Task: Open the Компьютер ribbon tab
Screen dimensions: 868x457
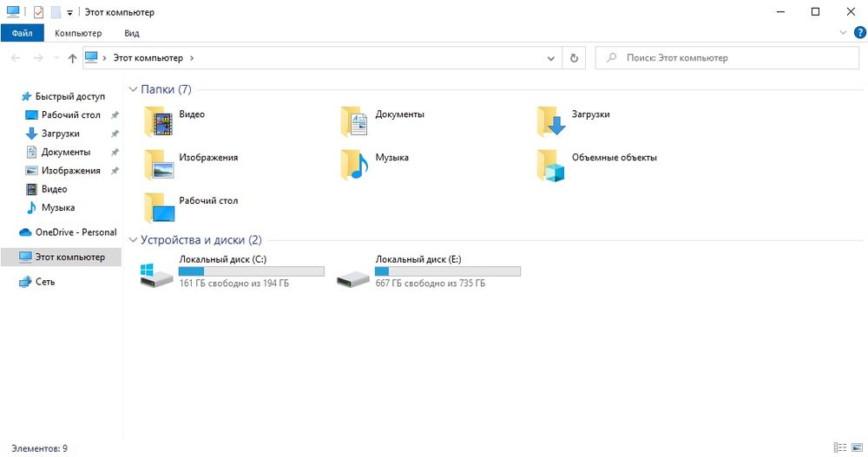Action: coord(78,33)
